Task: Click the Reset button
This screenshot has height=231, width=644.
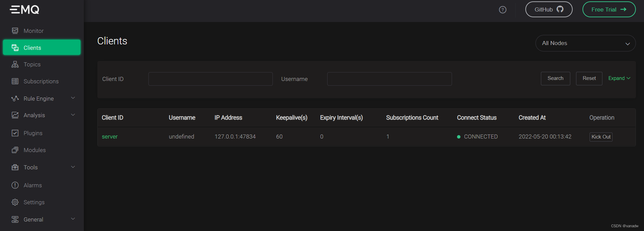Action: coord(589,78)
